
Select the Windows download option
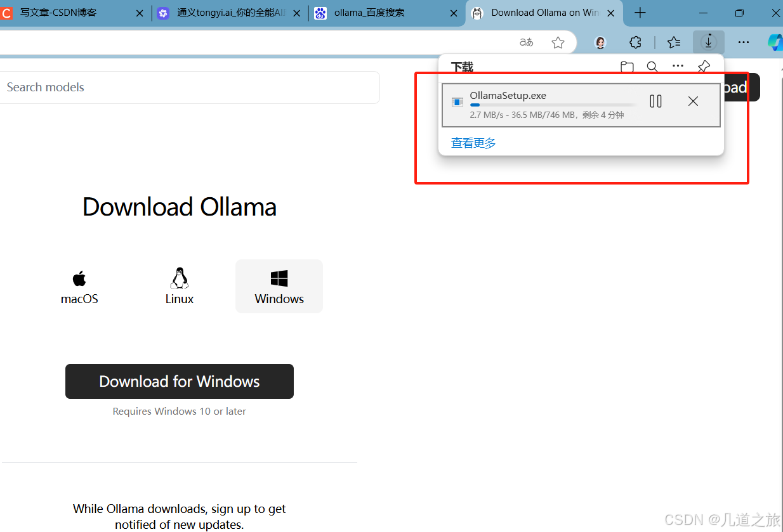[x=279, y=287]
